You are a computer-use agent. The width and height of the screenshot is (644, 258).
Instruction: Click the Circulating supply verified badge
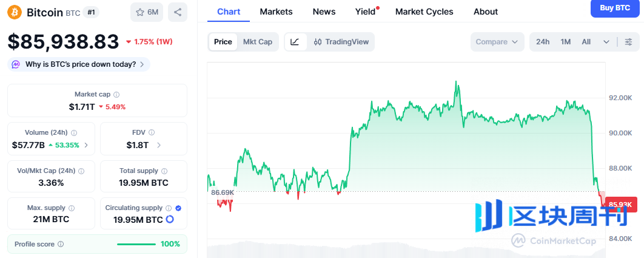click(x=178, y=208)
